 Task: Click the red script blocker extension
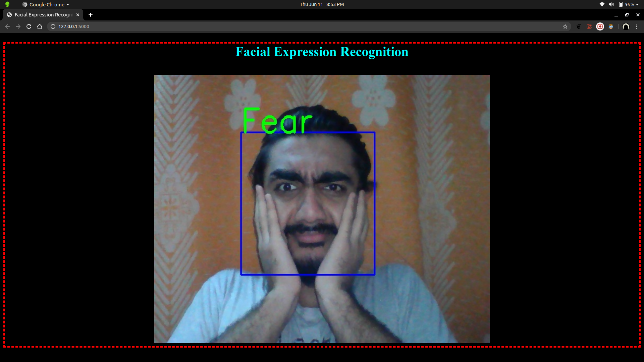point(589,26)
